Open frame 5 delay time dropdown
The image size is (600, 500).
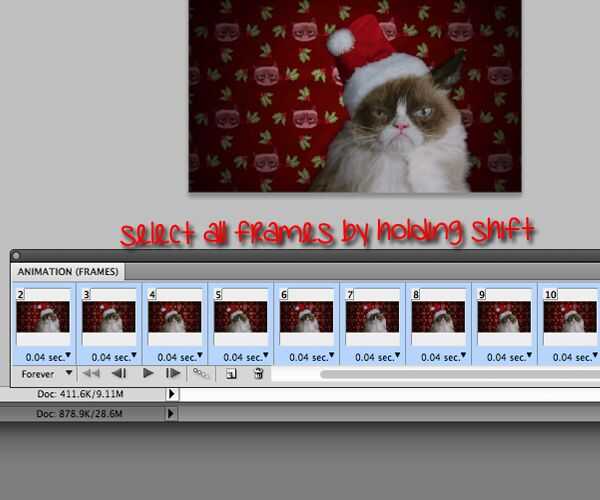pyautogui.click(x=246, y=357)
